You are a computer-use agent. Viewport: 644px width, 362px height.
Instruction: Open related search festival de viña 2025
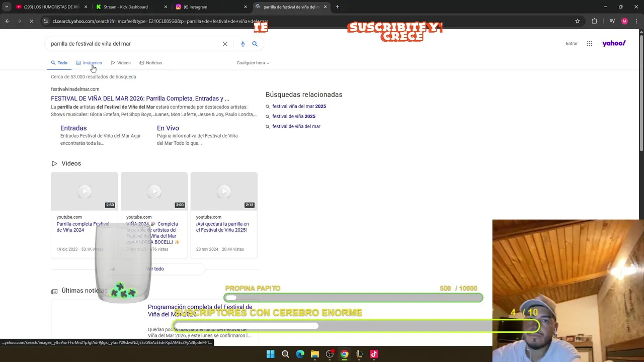pos(294,116)
